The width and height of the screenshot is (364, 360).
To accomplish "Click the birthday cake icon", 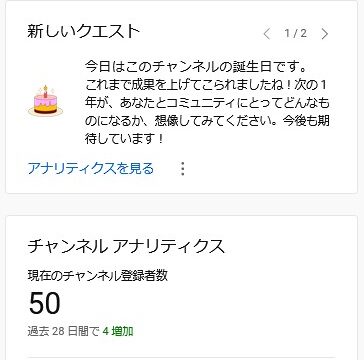I will click(45, 101).
